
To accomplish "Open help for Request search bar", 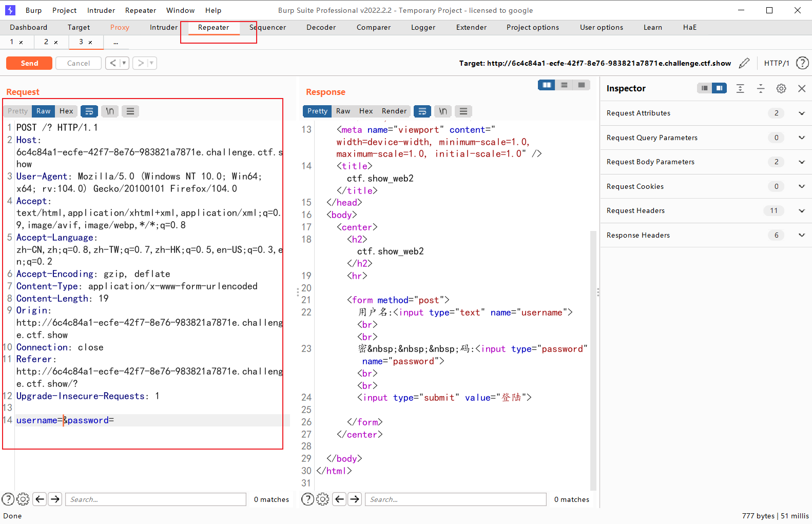I will (x=8, y=499).
